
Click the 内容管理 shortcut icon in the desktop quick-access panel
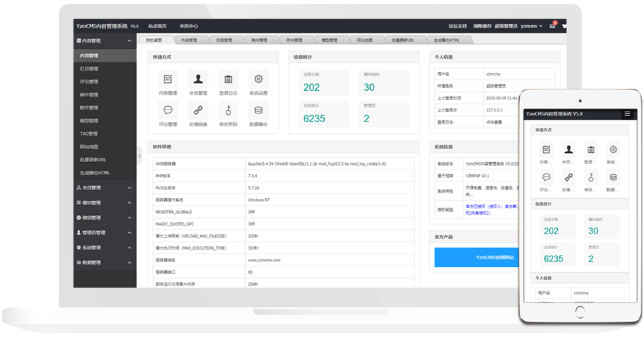168,79
